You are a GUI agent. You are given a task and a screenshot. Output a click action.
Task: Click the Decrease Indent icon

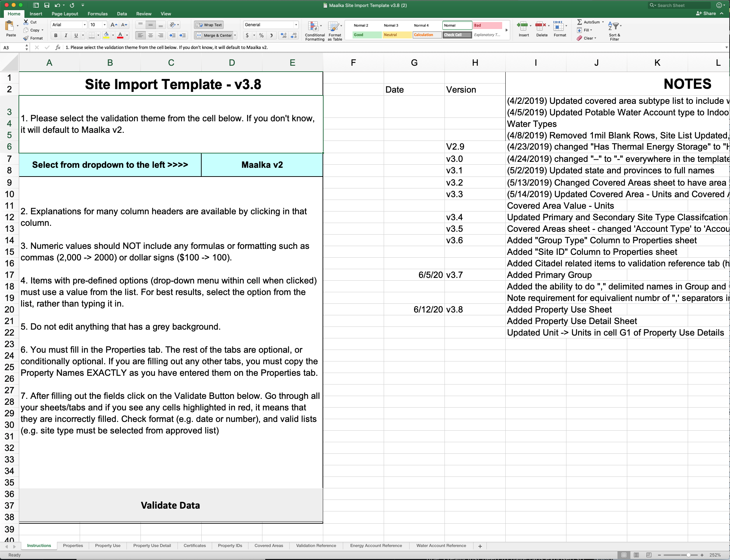tap(172, 35)
